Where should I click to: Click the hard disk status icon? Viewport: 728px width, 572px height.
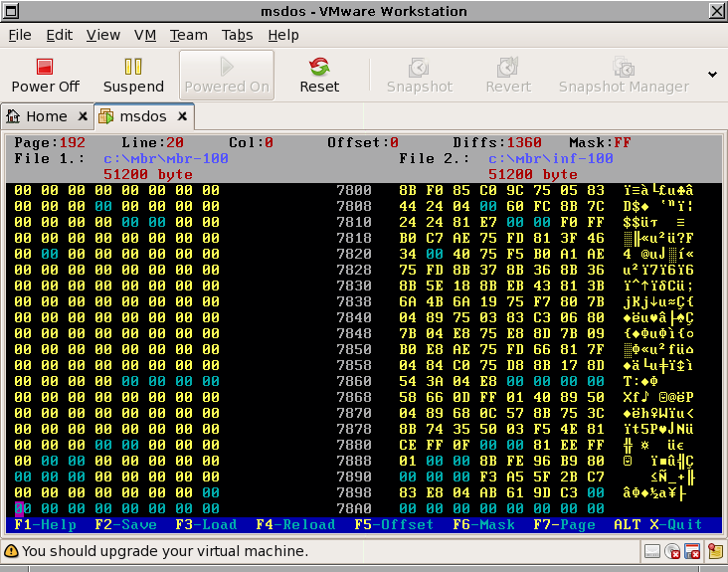[x=652, y=551]
